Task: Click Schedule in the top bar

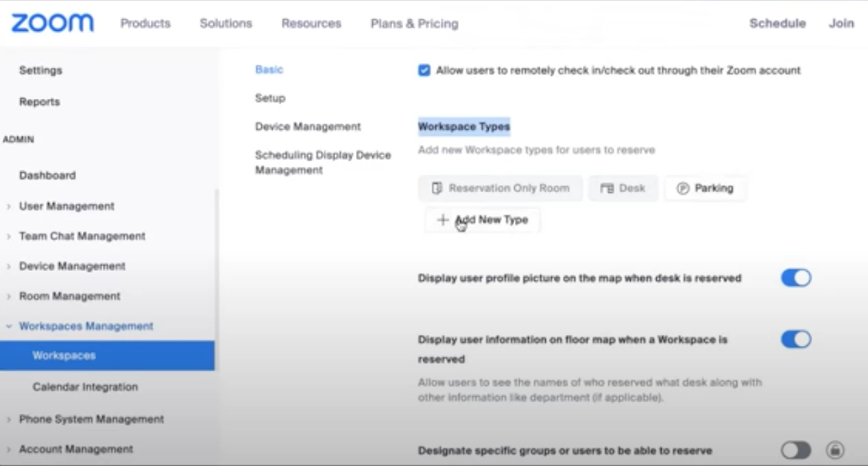Action: point(777,23)
